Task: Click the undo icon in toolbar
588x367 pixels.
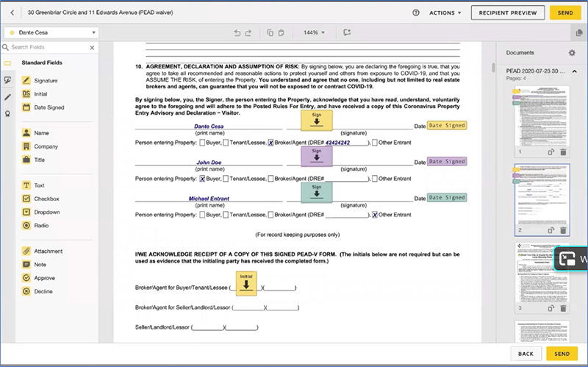Action: click(237, 32)
